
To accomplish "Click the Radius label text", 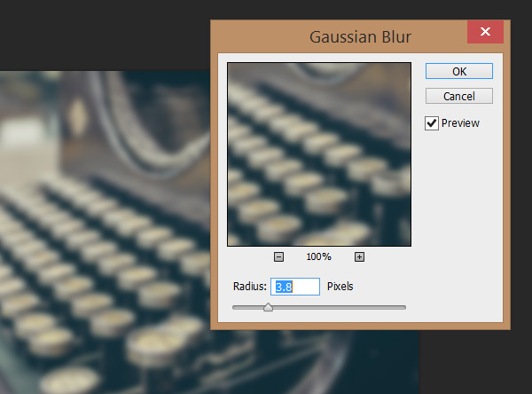I will pos(250,287).
